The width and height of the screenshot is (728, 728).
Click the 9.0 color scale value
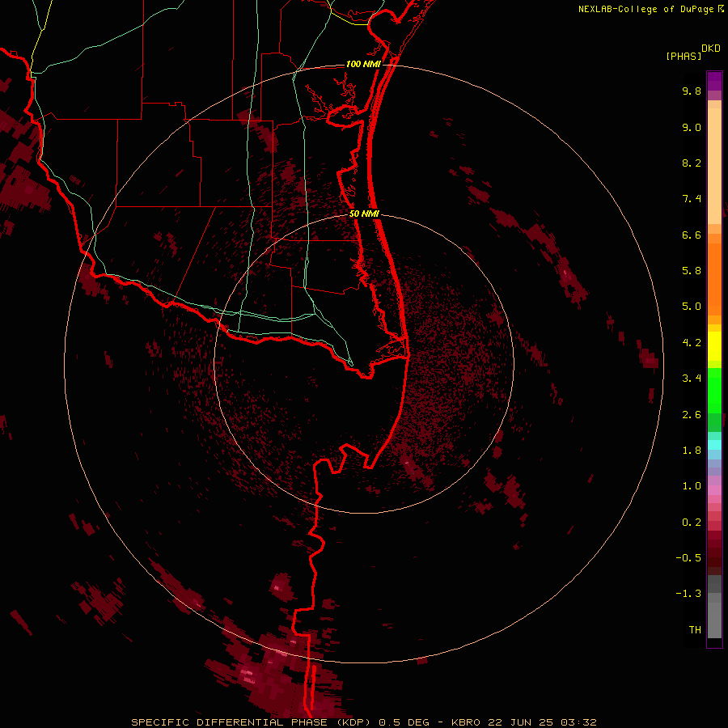[x=692, y=127]
